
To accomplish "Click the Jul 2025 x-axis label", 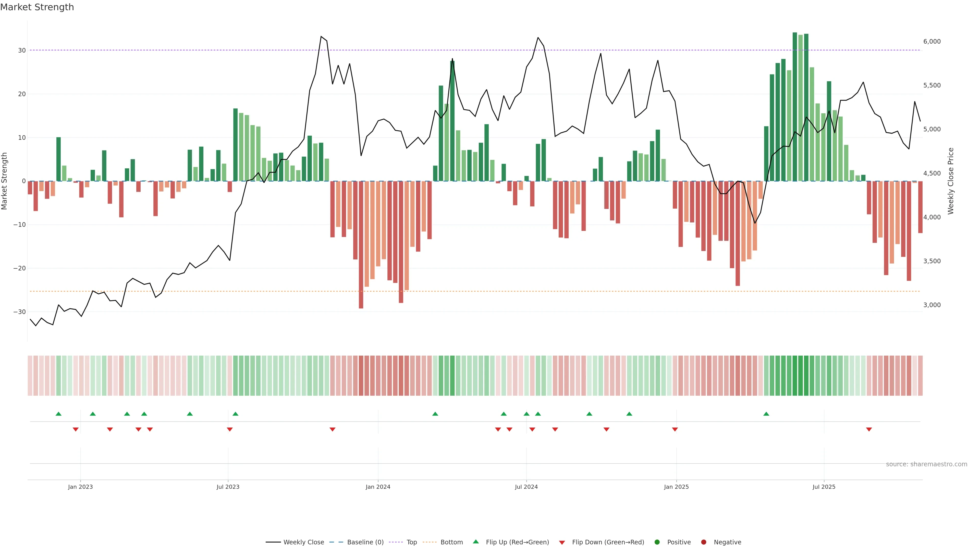I will (824, 487).
